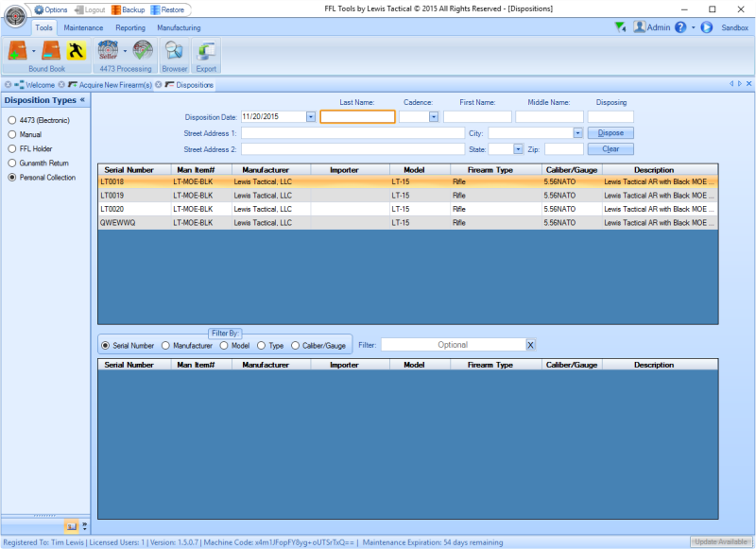Expand the 4473 Seller dropdown arrow
The height and width of the screenshot is (549, 756).
[125, 51]
